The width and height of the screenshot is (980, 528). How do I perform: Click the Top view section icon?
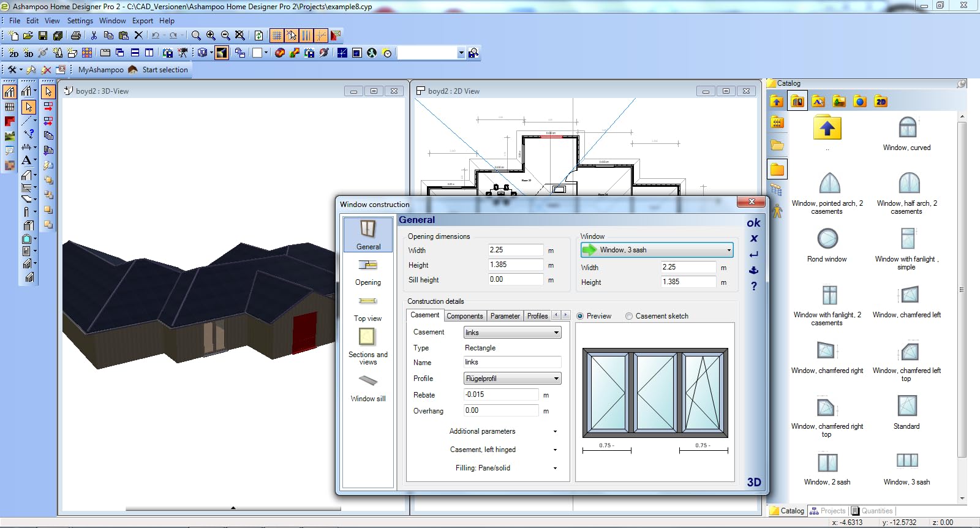click(x=367, y=301)
